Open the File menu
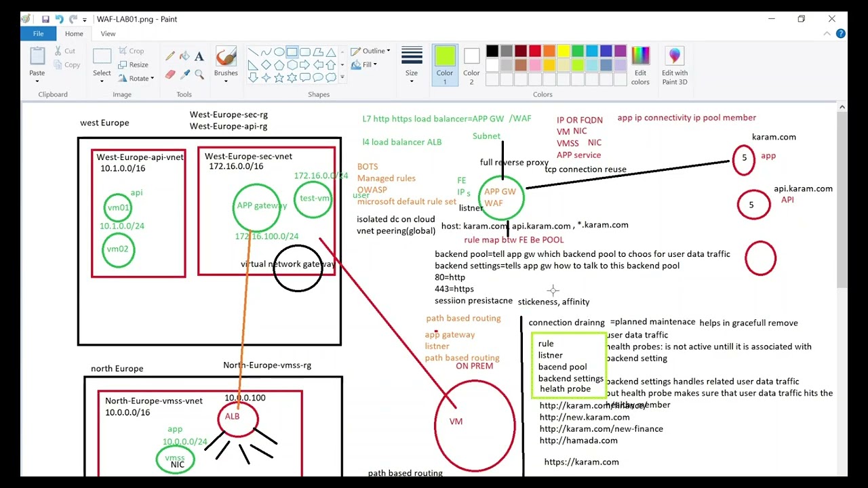The image size is (868, 488). [x=38, y=34]
